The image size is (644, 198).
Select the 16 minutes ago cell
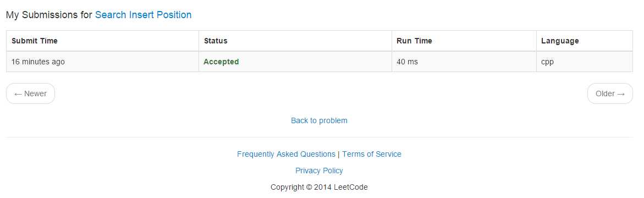click(102, 62)
